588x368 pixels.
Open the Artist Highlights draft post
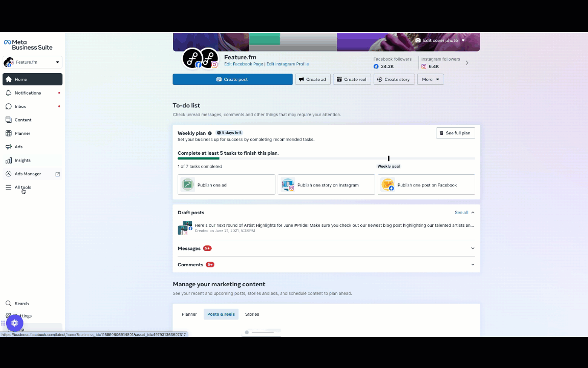(326, 228)
